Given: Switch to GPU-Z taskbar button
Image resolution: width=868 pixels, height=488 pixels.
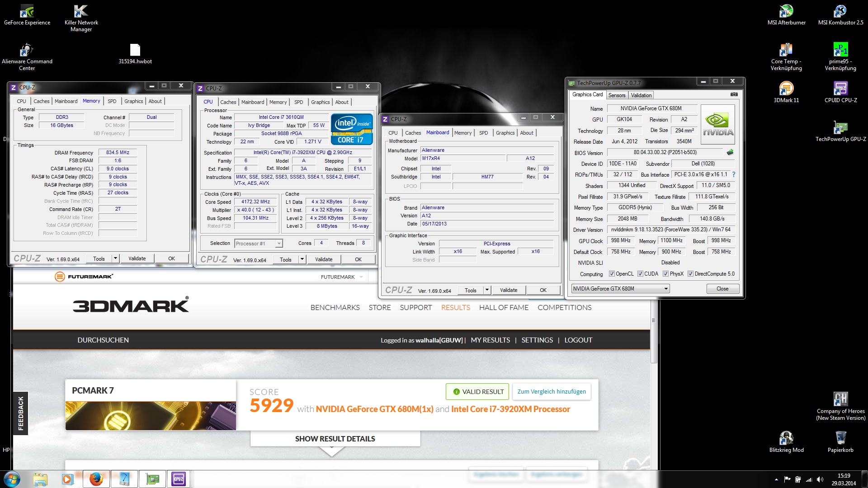Looking at the screenshot, I should (152, 479).
